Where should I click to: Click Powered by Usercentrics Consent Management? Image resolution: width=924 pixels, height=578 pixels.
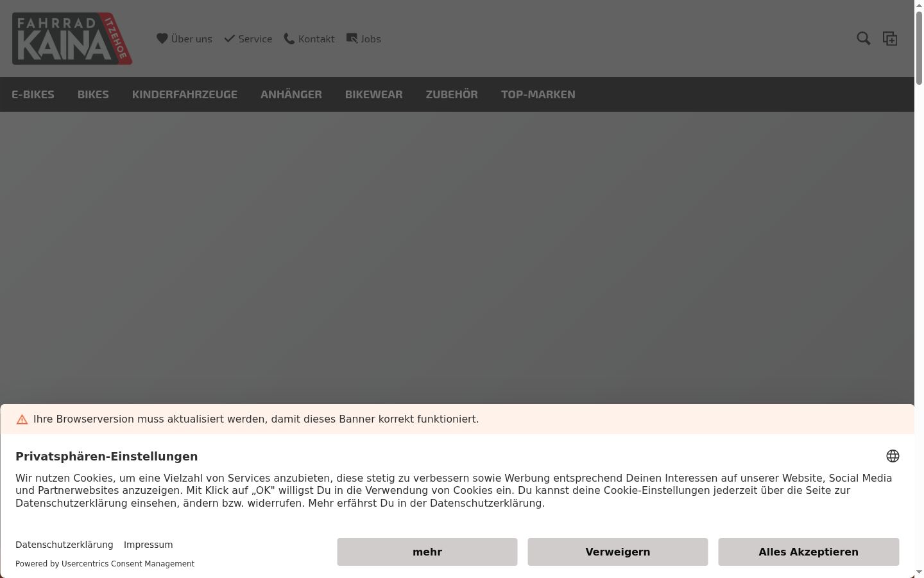(x=105, y=564)
